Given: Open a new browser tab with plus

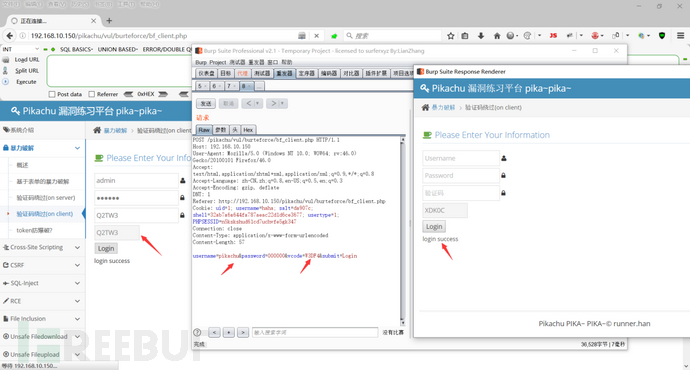Looking at the screenshot, I should tap(109, 21).
